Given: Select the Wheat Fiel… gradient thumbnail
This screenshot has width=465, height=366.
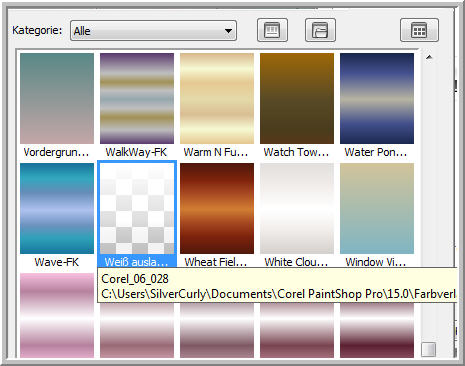Looking at the screenshot, I should pos(217,208).
